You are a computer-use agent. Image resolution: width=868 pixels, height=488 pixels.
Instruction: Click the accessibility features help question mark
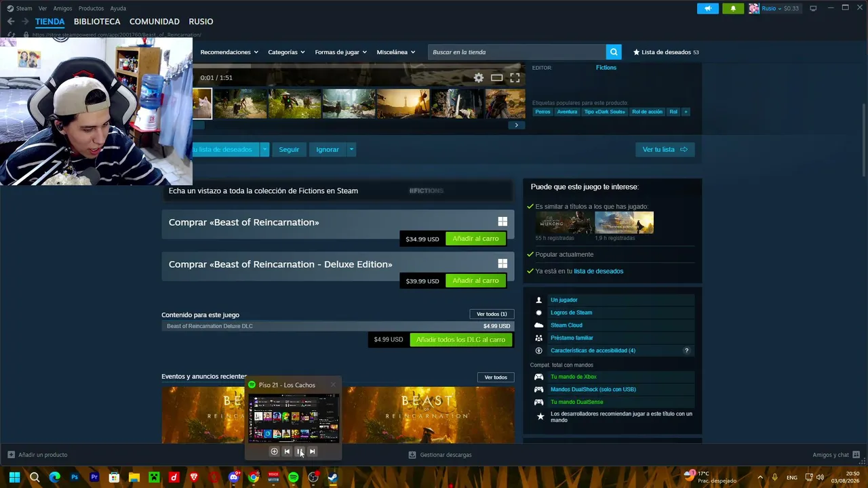pyautogui.click(x=686, y=350)
